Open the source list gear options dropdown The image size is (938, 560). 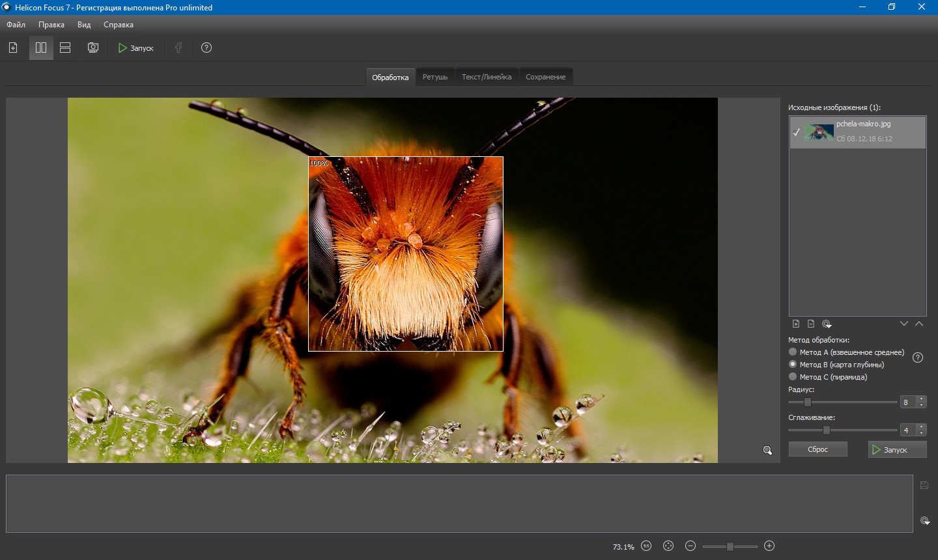[827, 324]
